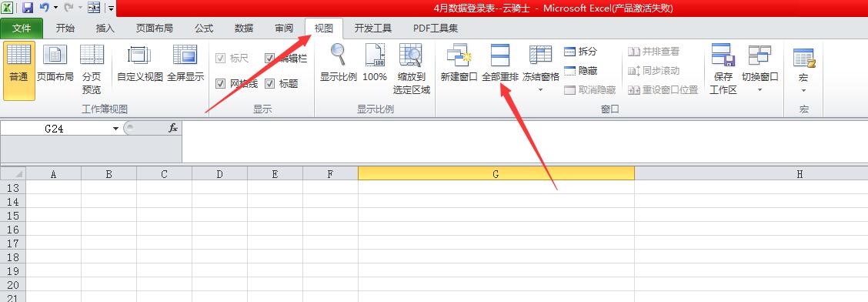Select column E header

point(275,173)
